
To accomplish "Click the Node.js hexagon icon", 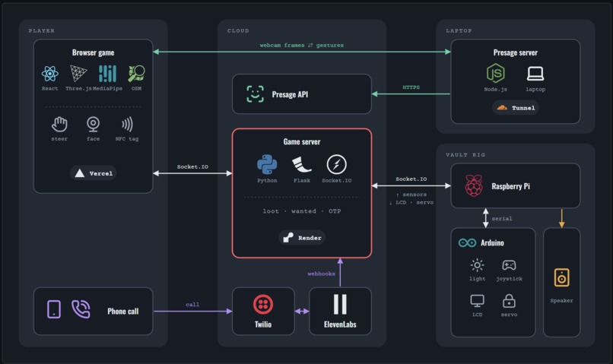I will pos(495,73).
